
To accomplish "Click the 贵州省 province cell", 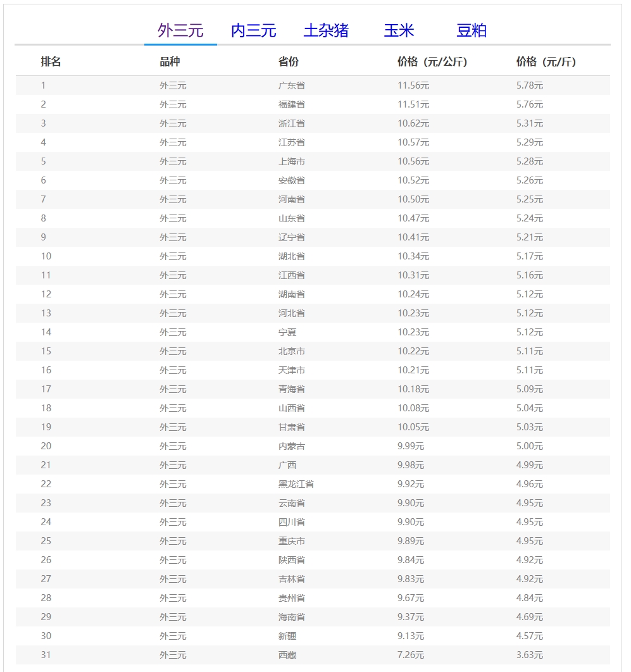I will coord(292,598).
